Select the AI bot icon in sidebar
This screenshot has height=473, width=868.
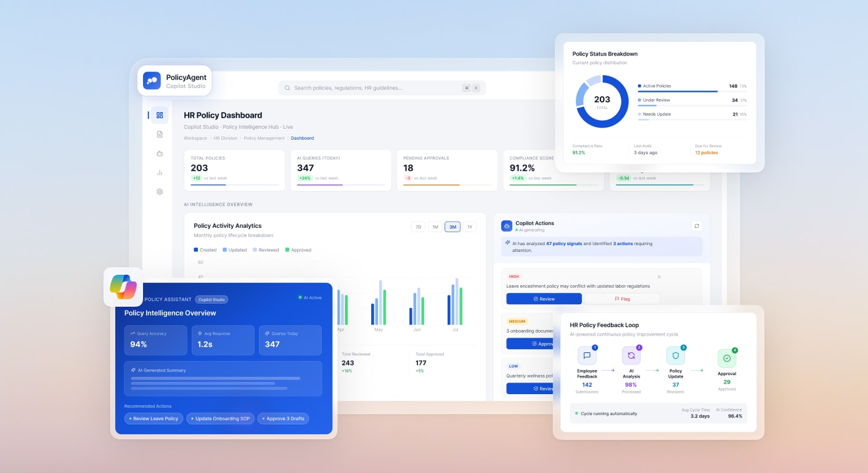click(x=160, y=153)
